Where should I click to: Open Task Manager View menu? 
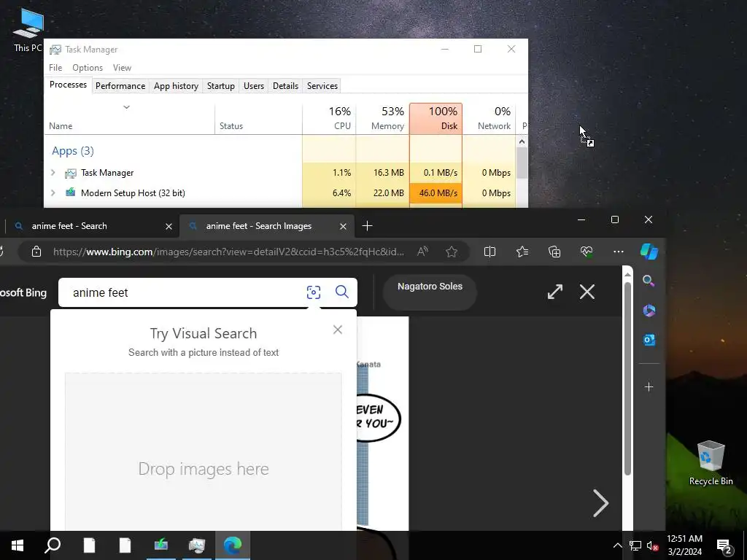(122, 68)
